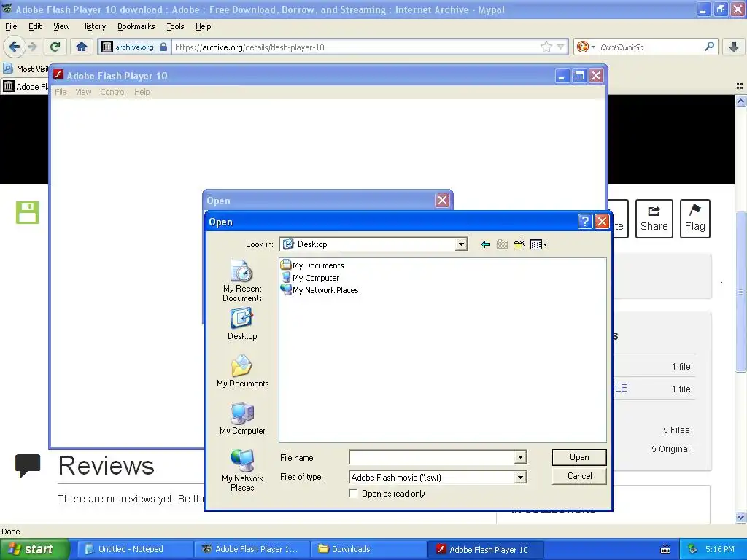
Task: Bookmark the page with the star icon
Action: click(x=546, y=47)
